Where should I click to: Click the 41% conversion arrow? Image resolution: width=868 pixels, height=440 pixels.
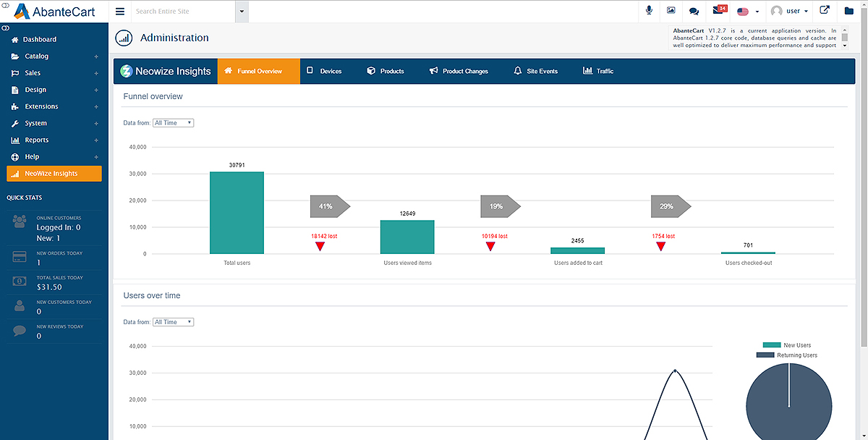point(330,206)
